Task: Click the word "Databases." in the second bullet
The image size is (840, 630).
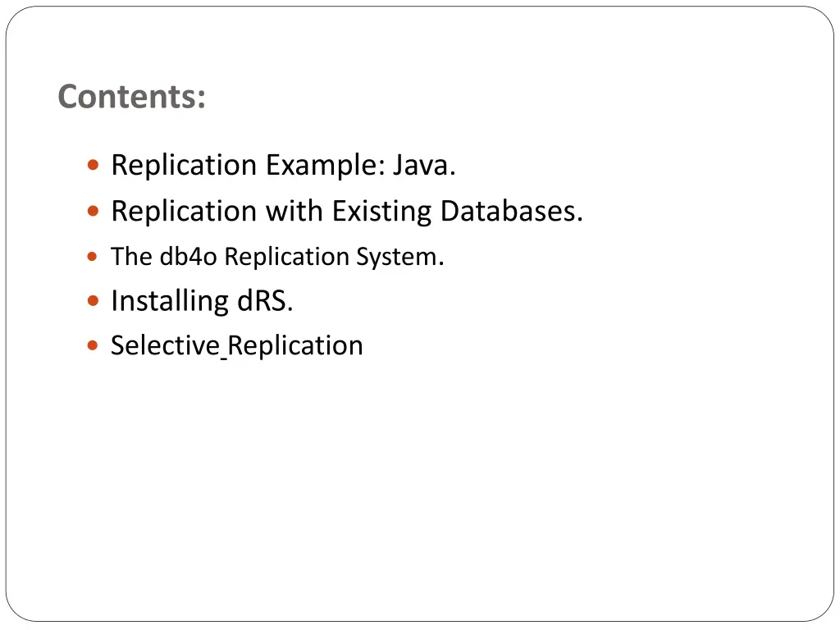Action: click(x=512, y=211)
